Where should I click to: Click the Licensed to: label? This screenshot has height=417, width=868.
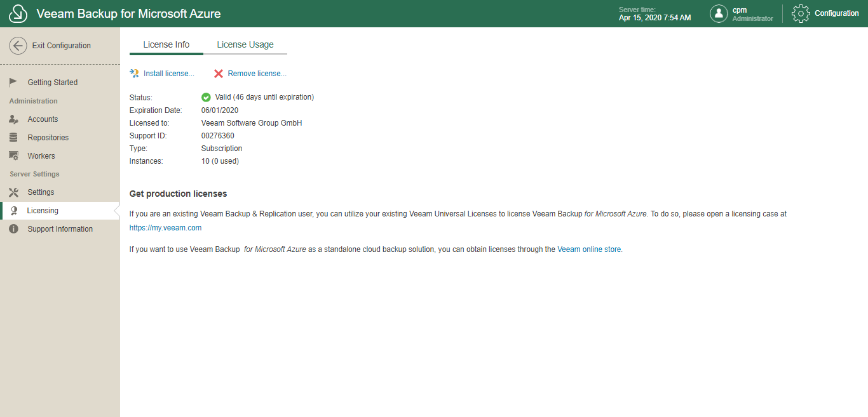[149, 123]
